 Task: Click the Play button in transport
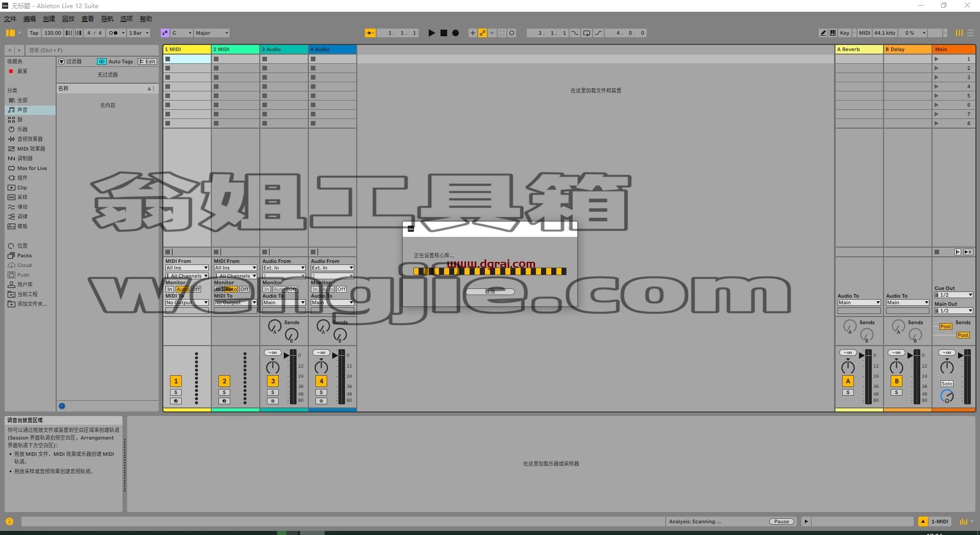(431, 33)
